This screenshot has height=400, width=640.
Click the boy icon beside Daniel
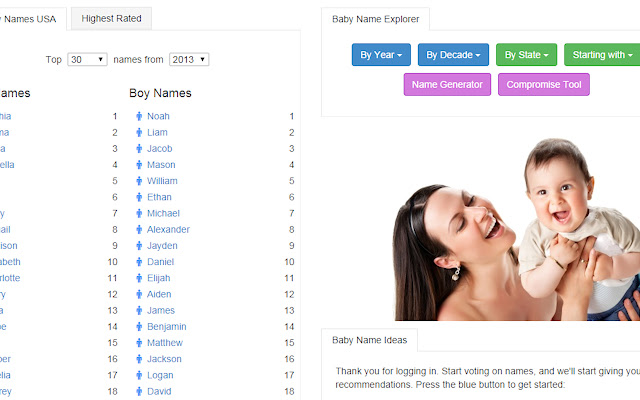pyautogui.click(x=139, y=262)
